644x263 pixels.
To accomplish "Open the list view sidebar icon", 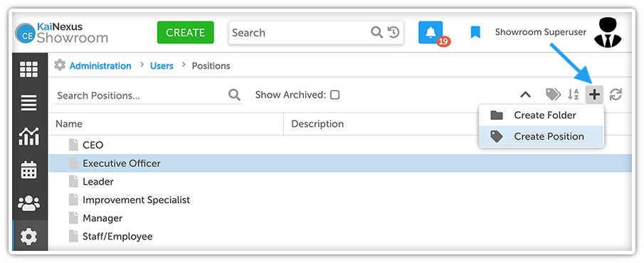I will coord(28,103).
